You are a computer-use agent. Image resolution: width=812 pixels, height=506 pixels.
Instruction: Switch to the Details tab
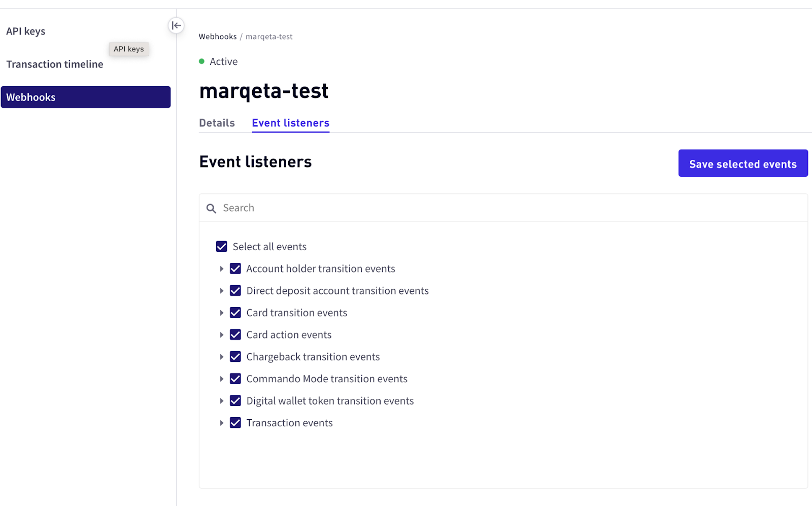point(217,123)
